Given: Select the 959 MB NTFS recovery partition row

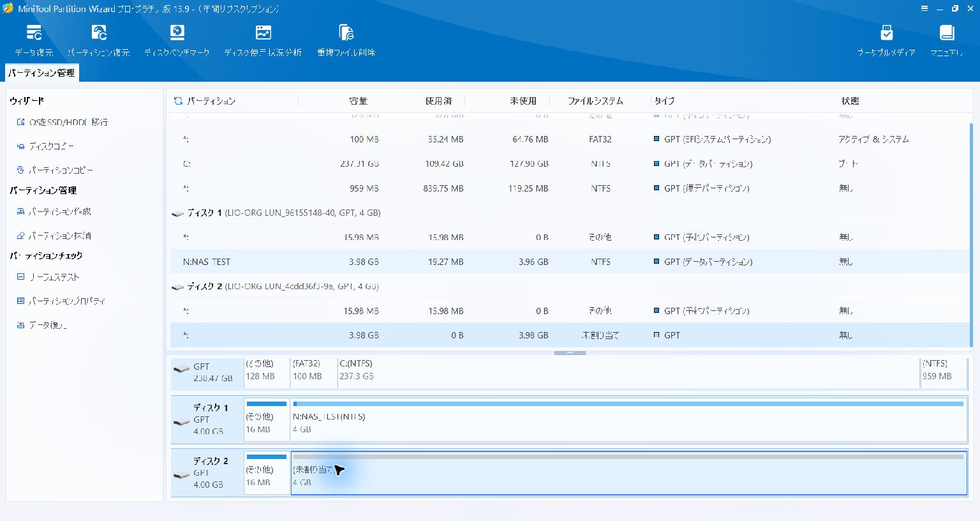Looking at the screenshot, I should pos(569,188).
